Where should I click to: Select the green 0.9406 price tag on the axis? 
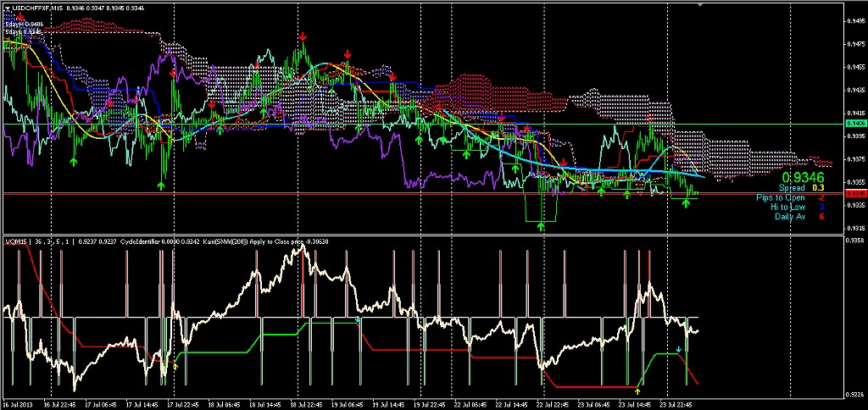tap(854, 124)
